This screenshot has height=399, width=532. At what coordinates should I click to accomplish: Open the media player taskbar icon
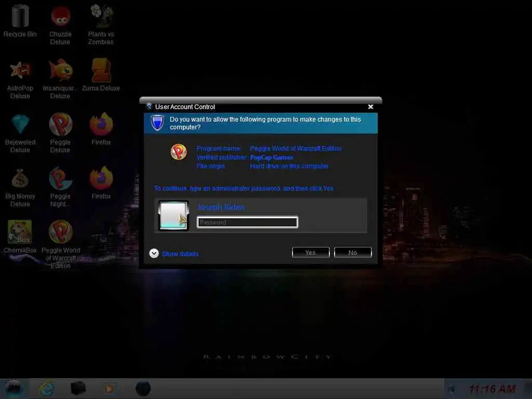click(x=110, y=389)
